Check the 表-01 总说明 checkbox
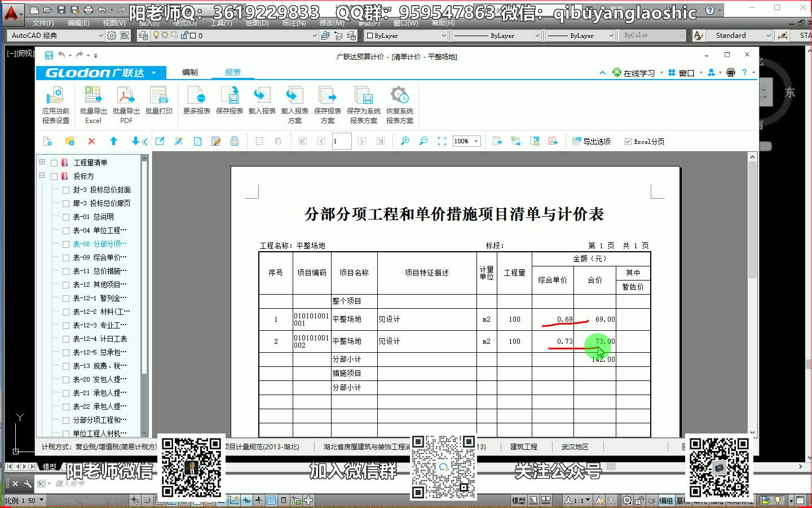The width and height of the screenshot is (812, 508). pyautogui.click(x=66, y=217)
